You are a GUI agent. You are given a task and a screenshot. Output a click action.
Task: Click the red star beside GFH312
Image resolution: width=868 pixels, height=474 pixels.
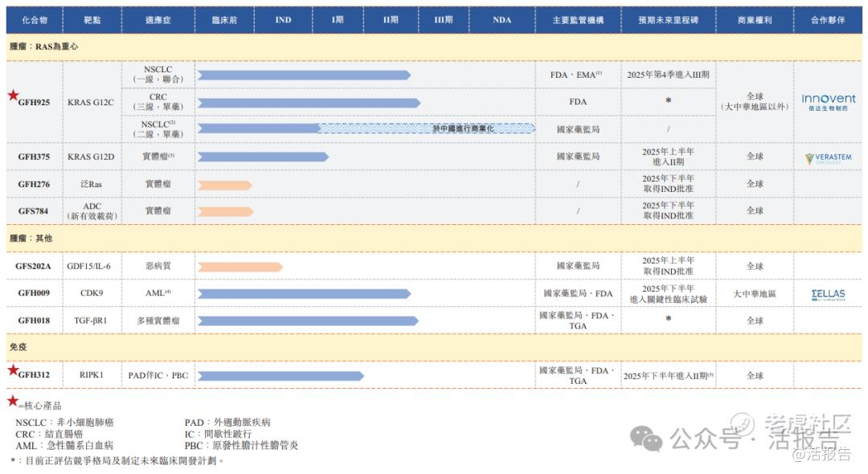tap(14, 370)
